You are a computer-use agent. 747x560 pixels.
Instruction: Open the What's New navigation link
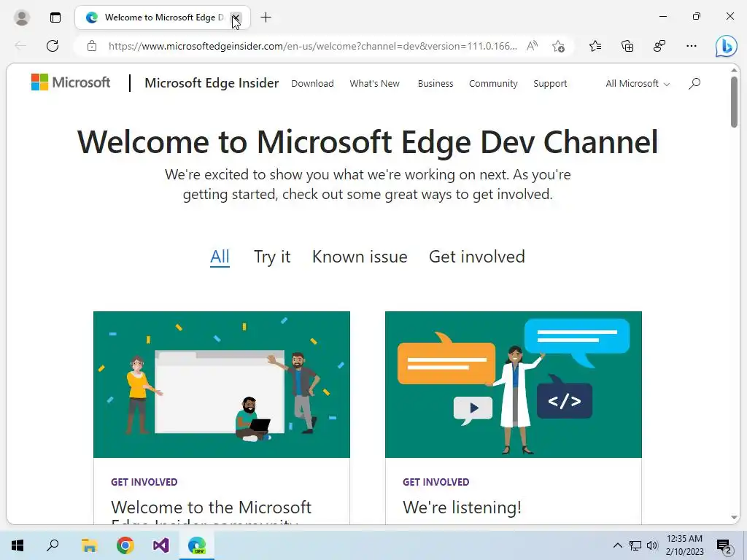pyautogui.click(x=374, y=84)
